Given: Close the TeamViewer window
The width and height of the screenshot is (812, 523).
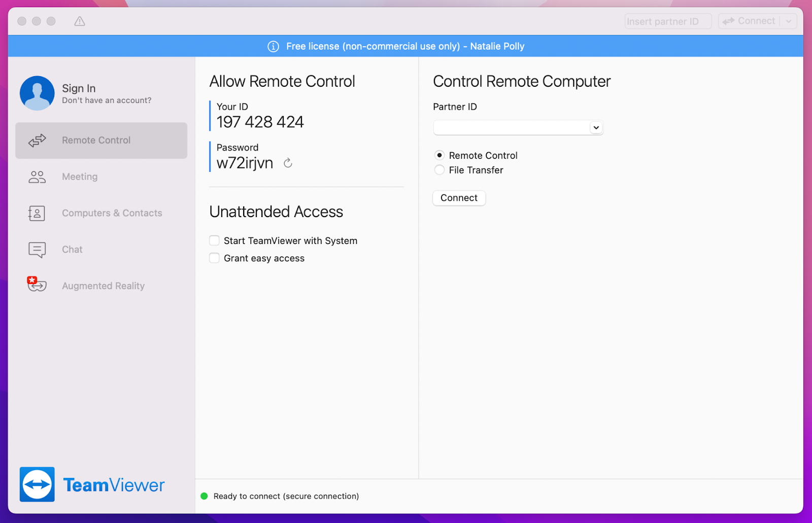Looking at the screenshot, I should coord(22,21).
